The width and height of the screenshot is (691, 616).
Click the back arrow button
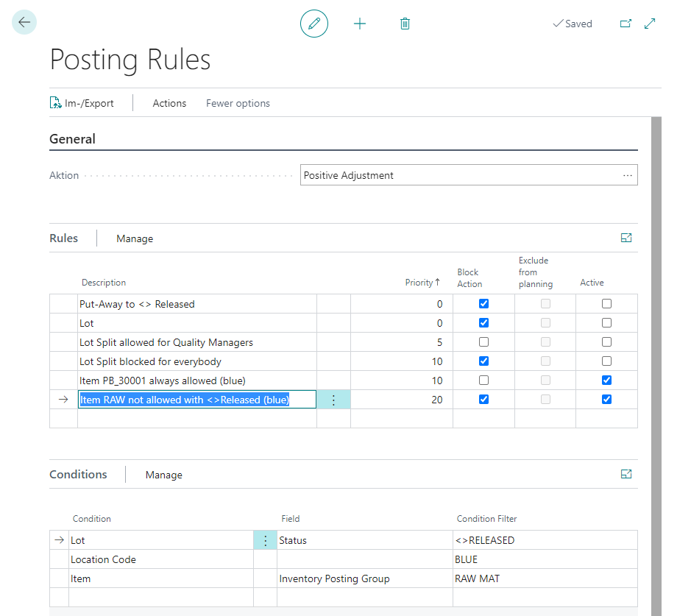tap(24, 22)
